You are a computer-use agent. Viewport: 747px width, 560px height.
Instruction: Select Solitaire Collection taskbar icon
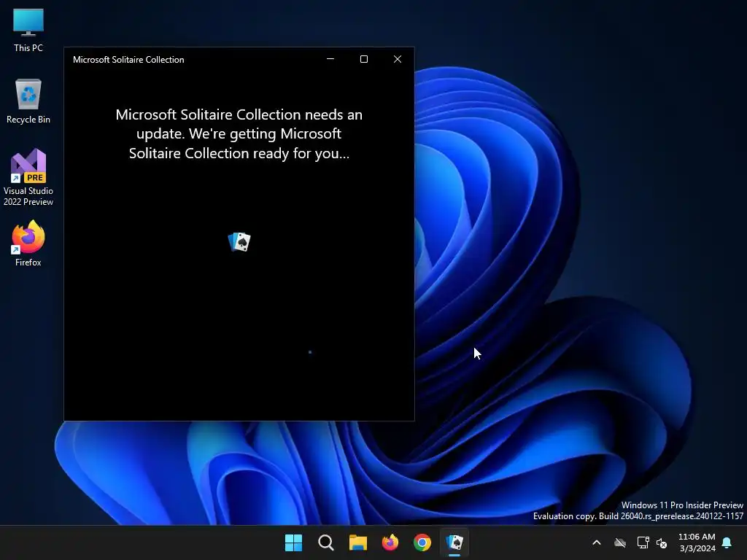(454, 542)
